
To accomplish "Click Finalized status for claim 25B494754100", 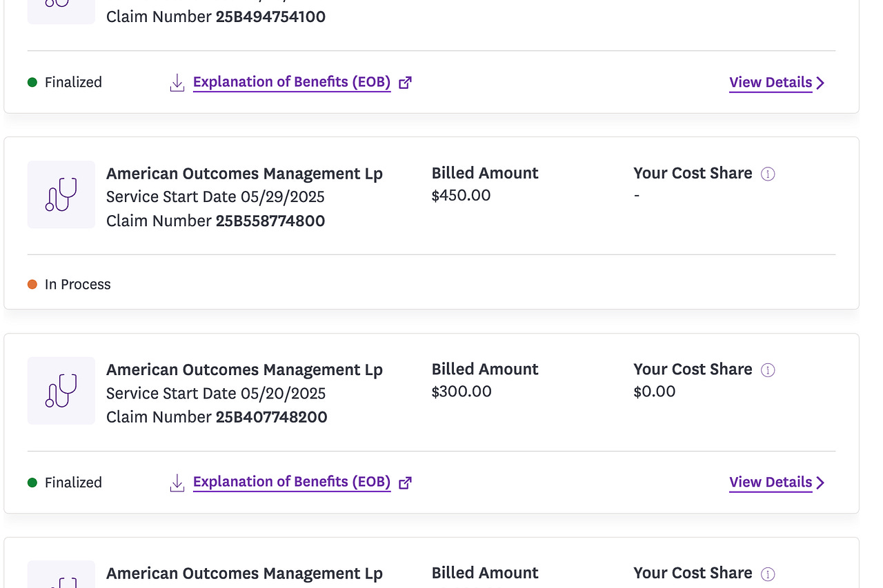I will [73, 82].
